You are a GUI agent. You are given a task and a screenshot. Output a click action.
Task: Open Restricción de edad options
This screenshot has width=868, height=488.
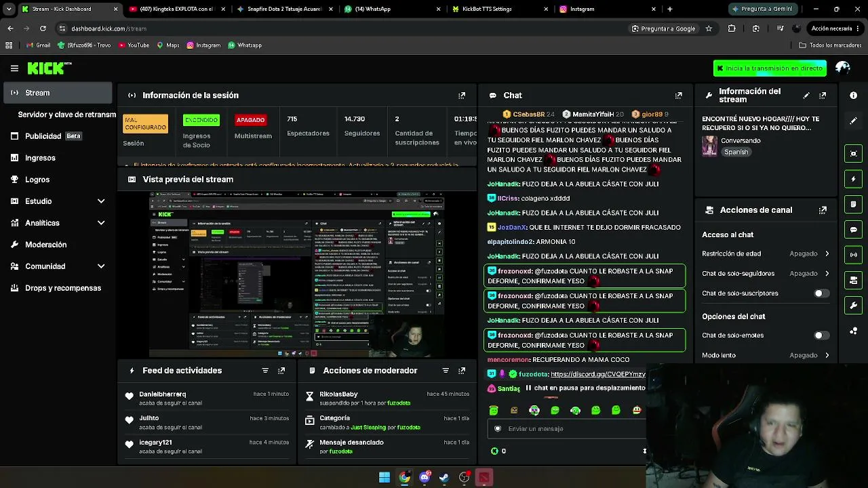pyautogui.click(x=766, y=253)
